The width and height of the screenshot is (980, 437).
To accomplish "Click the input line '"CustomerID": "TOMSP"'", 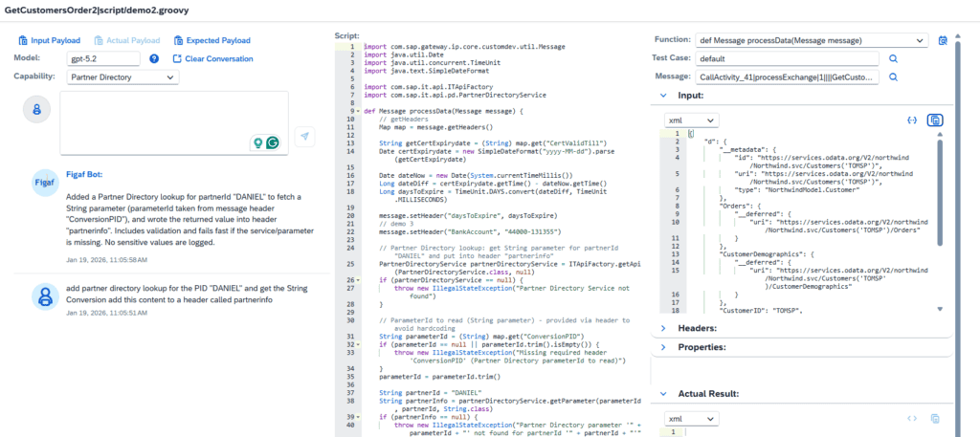I will pyautogui.click(x=760, y=309).
